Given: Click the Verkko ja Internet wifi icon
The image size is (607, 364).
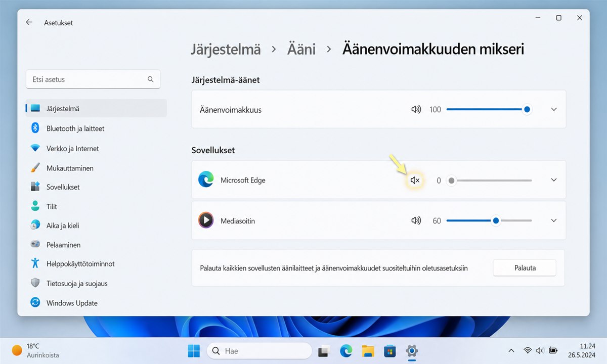Looking at the screenshot, I should pos(35,148).
